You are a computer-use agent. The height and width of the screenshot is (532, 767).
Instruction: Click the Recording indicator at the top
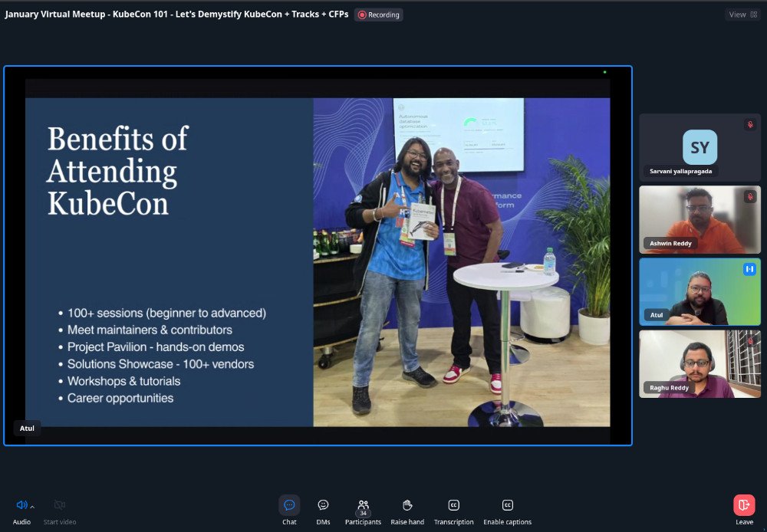pos(378,14)
